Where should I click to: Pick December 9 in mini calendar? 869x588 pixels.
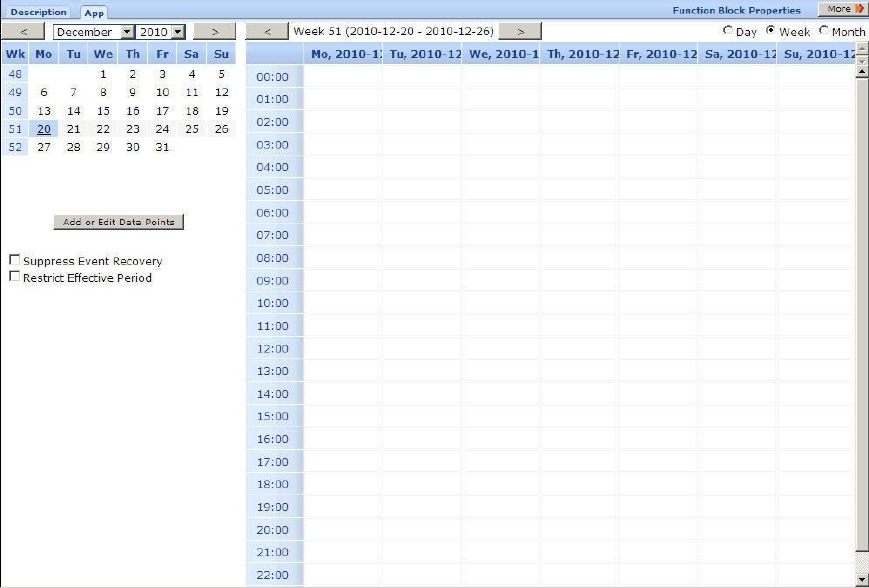point(132,93)
